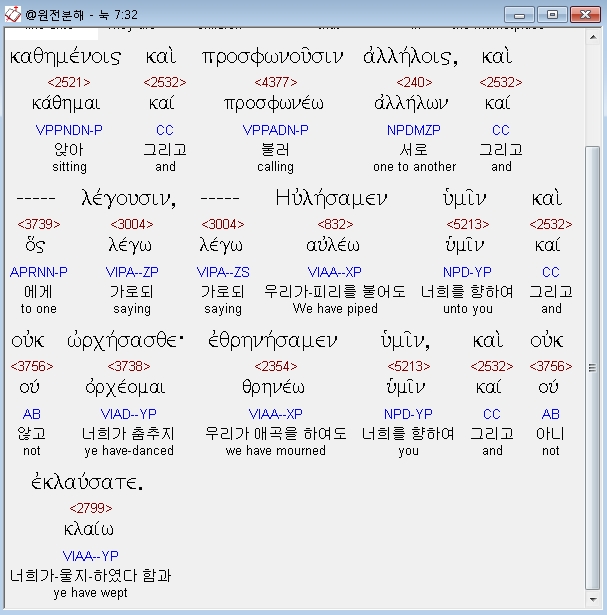The image size is (607, 615).
Task: Click the lemma ὀρχέομαι
Action: point(125,388)
